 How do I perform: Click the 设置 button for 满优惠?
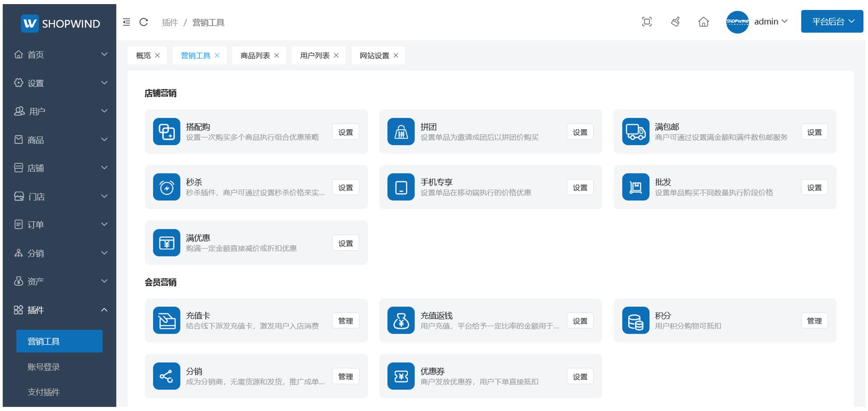tap(345, 243)
